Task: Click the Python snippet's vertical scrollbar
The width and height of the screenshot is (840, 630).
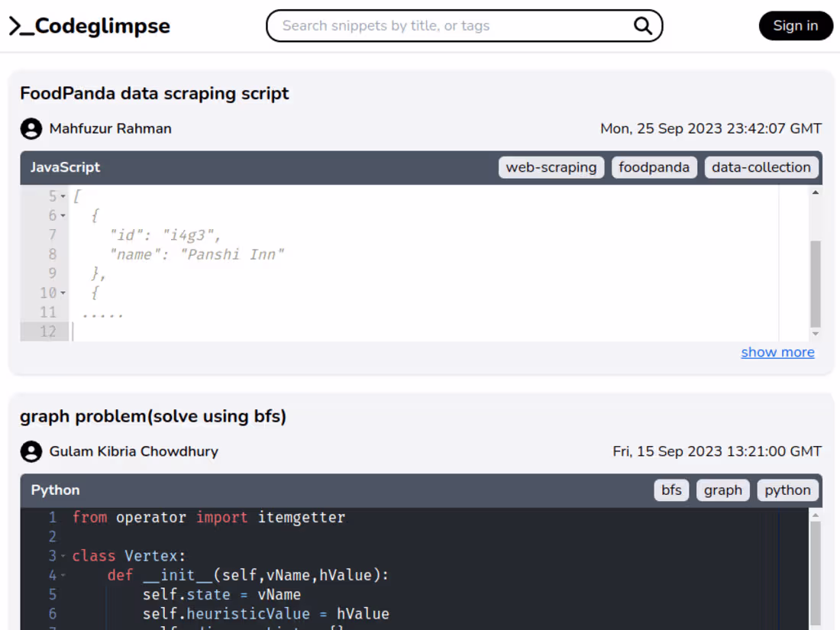Action: (x=816, y=573)
